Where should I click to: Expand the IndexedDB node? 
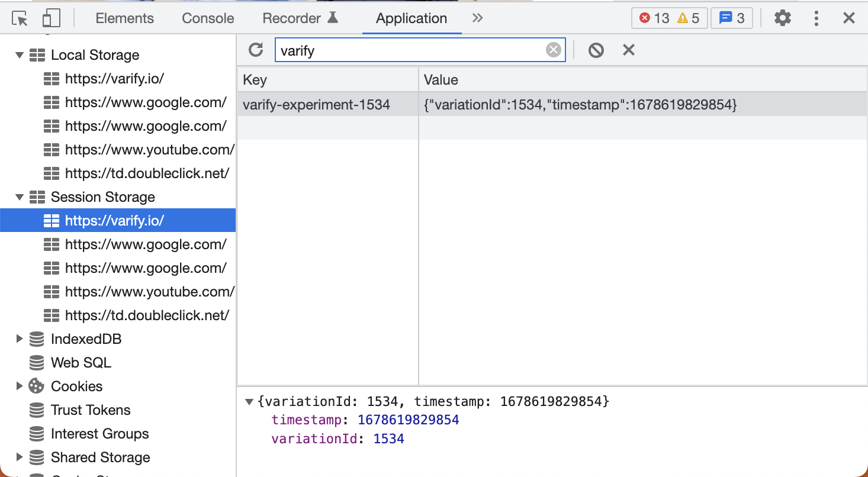[x=20, y=339]
